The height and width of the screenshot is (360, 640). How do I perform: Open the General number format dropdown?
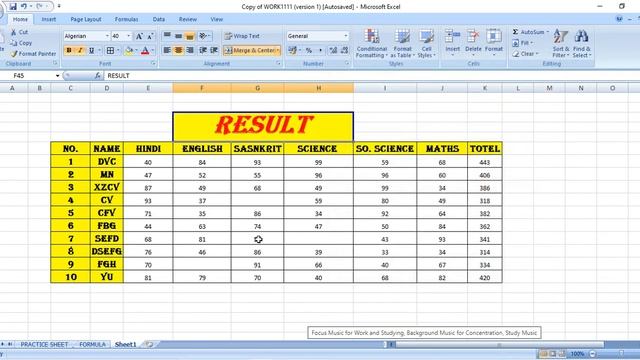pos(346,36)
